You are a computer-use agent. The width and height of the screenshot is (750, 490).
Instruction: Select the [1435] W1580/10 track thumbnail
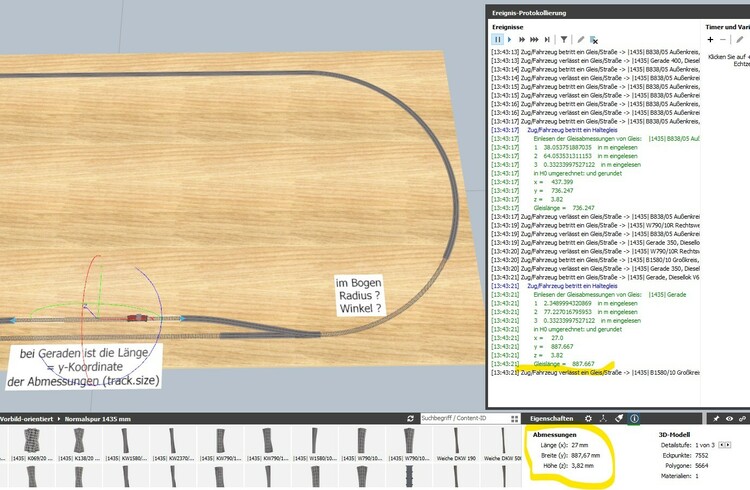point(315,446)
